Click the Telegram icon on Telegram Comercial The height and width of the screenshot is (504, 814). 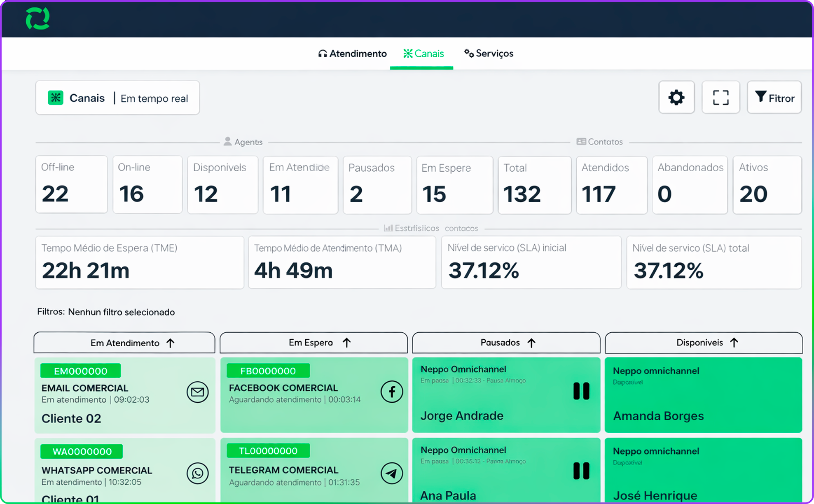(x=391, y=473)
